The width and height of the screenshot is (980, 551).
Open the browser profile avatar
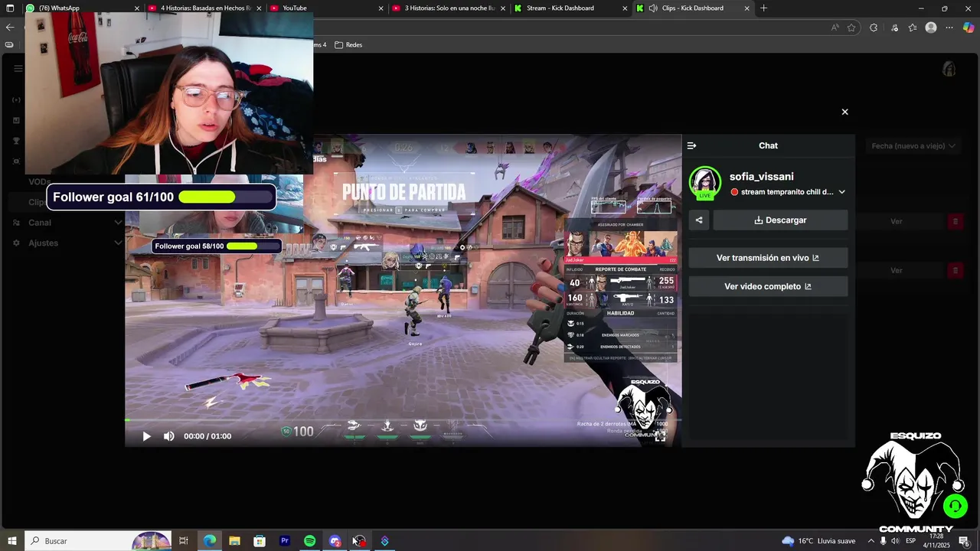pyautogui.click(x=931, y=28)
